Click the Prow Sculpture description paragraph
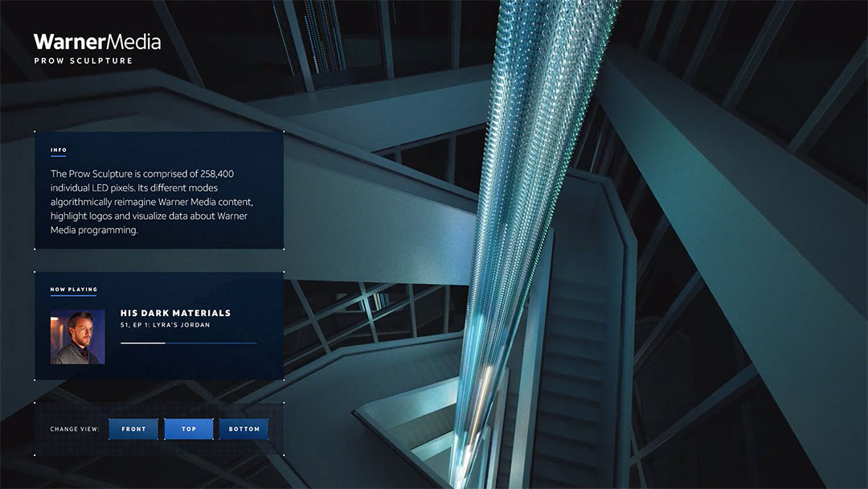The image size is (868, 489). [152, 202]
